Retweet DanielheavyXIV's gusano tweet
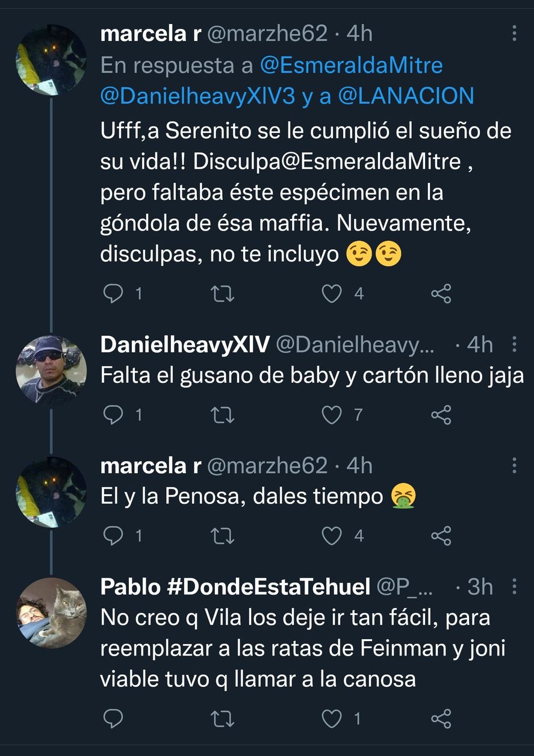 (223, 415)
